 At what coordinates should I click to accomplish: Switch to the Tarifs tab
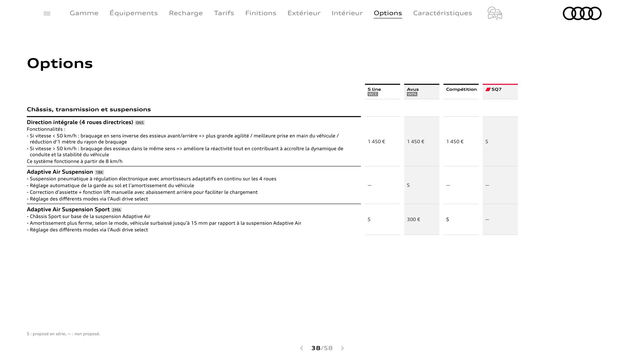click(224, 13)
